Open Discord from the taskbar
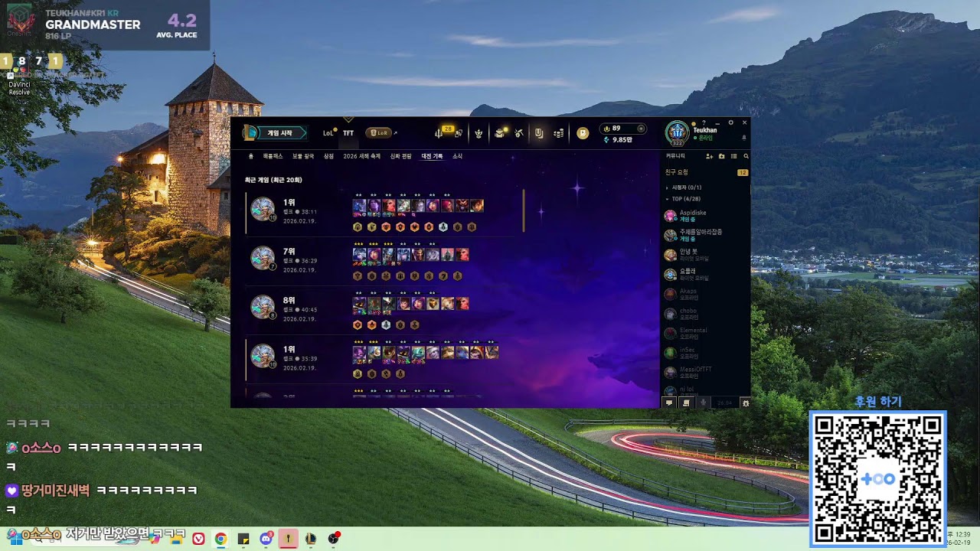The image size is (980, 551). (x=266, y=539)
